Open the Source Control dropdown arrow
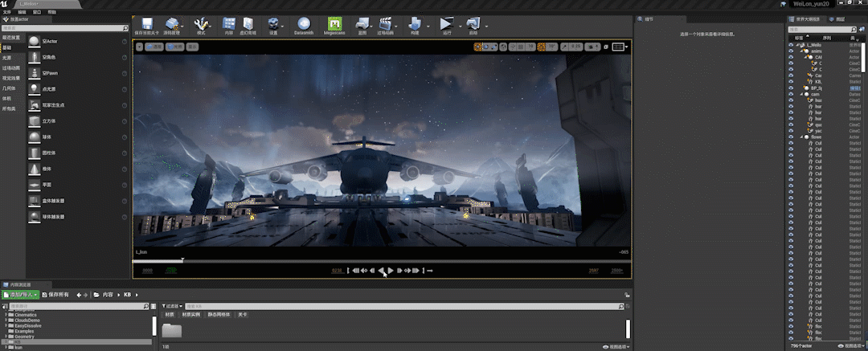Screen dimensions: 868x351 [x=182, y=26]
